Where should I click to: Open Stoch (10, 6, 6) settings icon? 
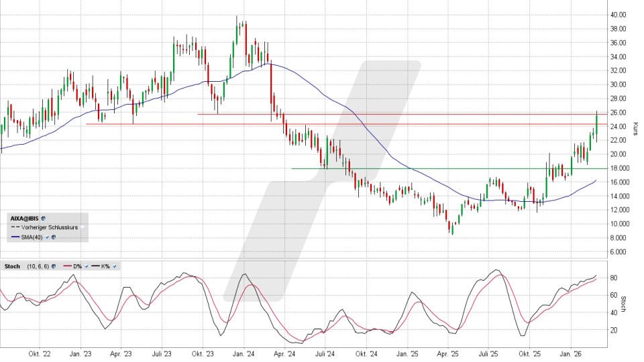54,266
